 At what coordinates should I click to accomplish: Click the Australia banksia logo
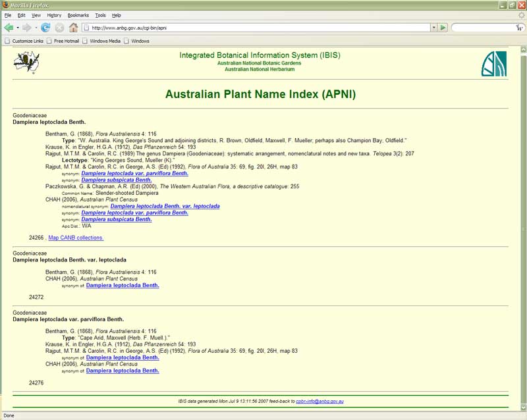tap(26, 63)
